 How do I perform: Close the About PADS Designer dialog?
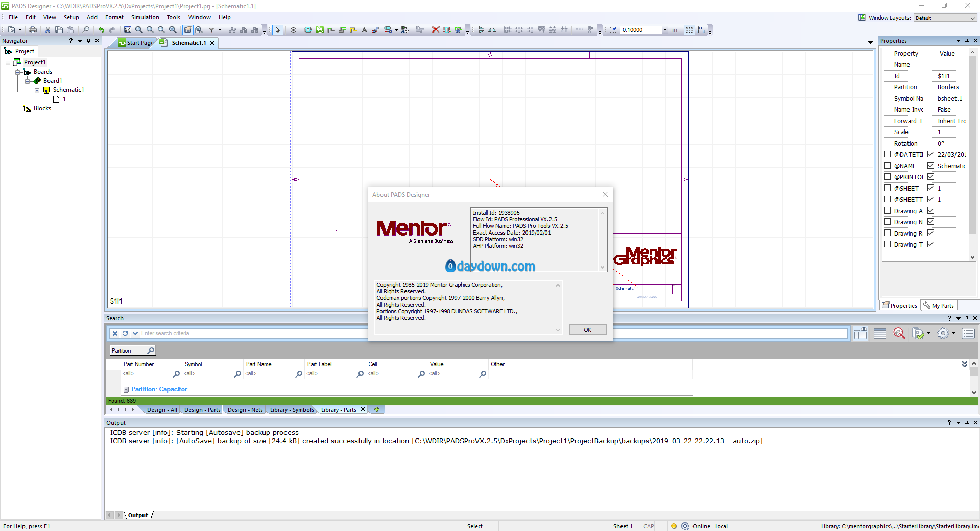pyautogui.click(x=605, y=194)
